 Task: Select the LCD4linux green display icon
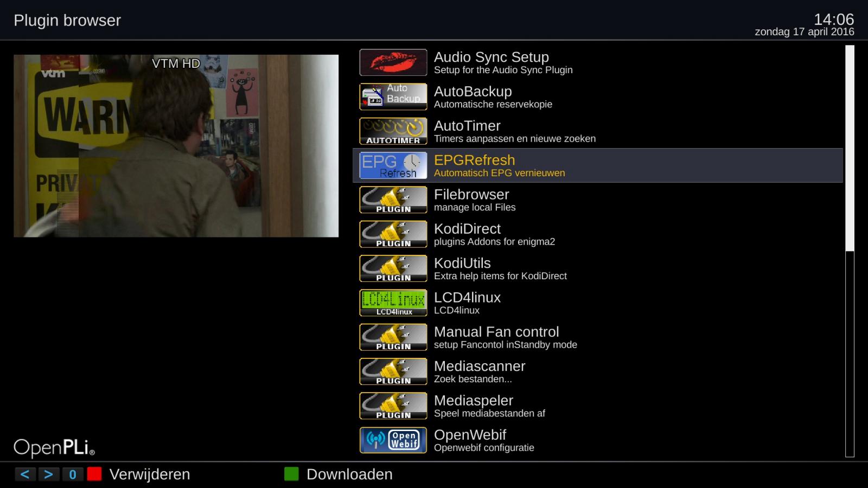pos(393,303)
